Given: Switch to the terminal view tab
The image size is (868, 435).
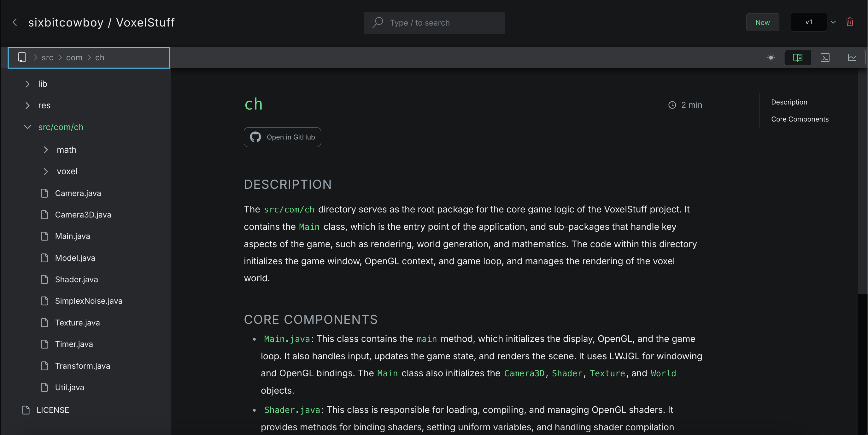Looking at the screenshot, I should 825,58.
